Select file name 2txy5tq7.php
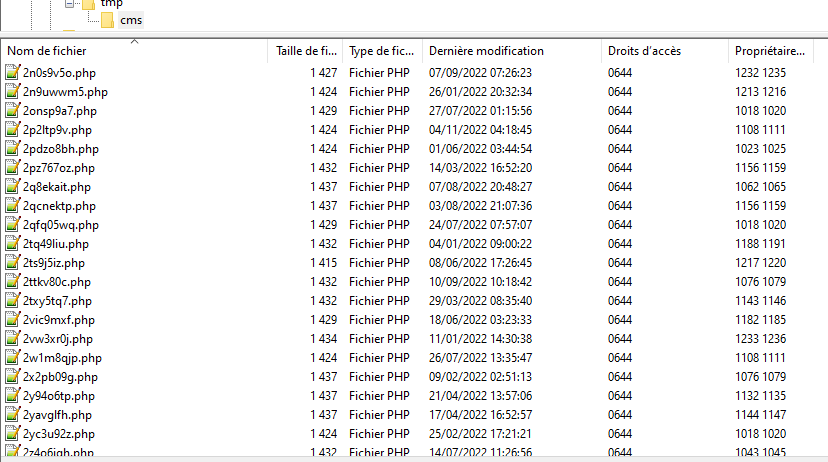 point(57,301)
